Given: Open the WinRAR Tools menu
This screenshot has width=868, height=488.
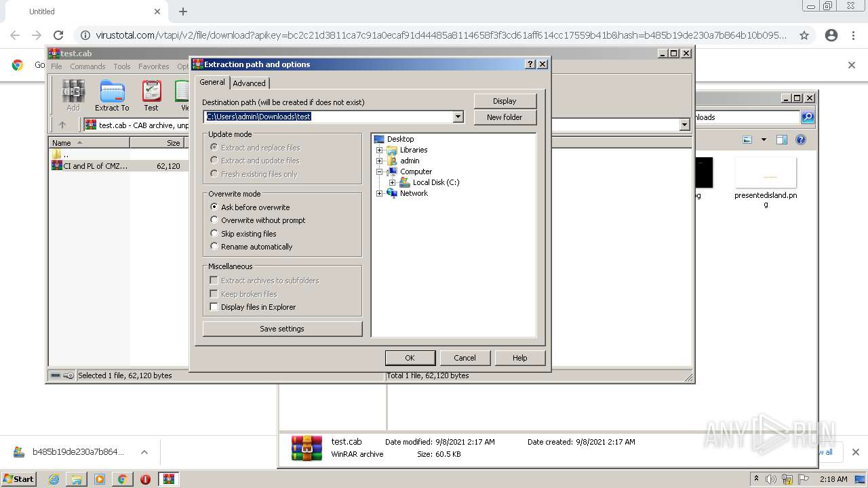Looking at the screenshot, I should (x=122, y=66).
